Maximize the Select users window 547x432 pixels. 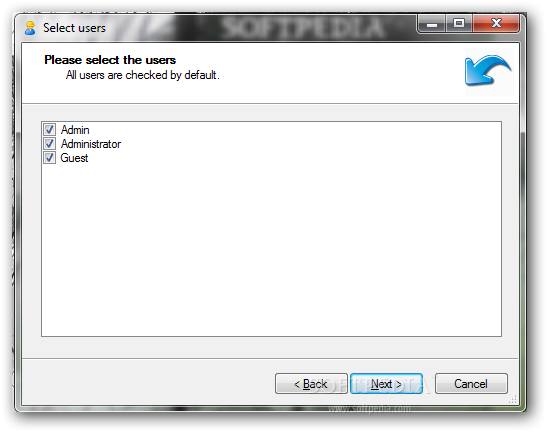(459, 24)
